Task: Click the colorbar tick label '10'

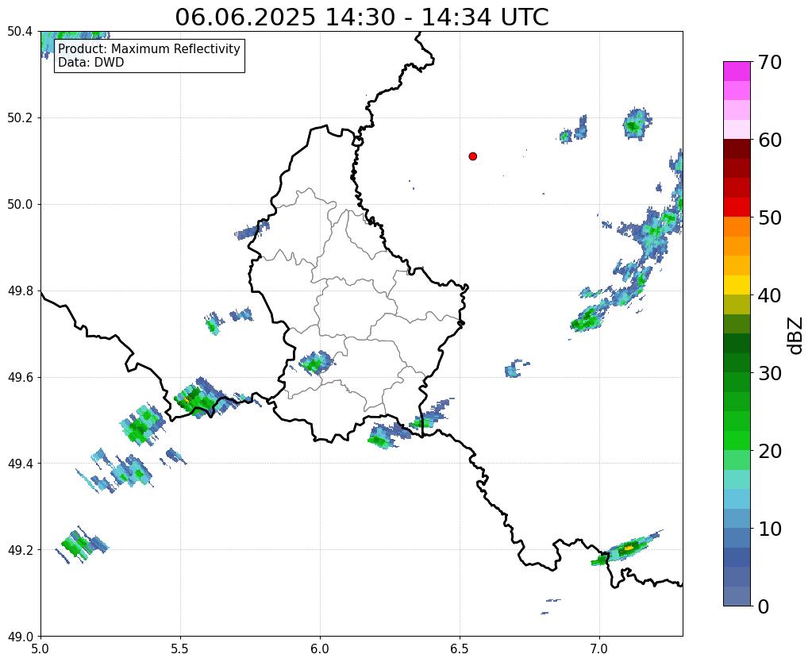Action: click(769, 529)
